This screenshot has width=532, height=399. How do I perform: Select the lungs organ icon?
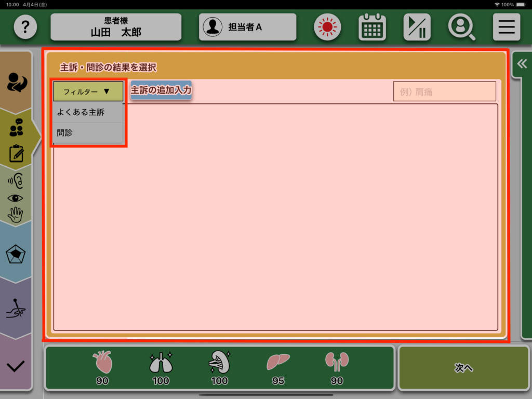[161, 362]
